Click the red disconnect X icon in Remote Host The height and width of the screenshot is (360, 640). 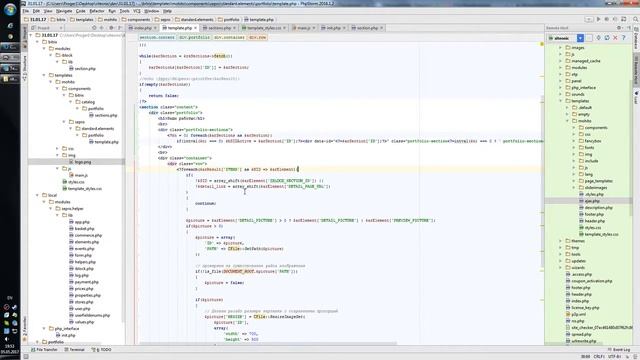616,38
